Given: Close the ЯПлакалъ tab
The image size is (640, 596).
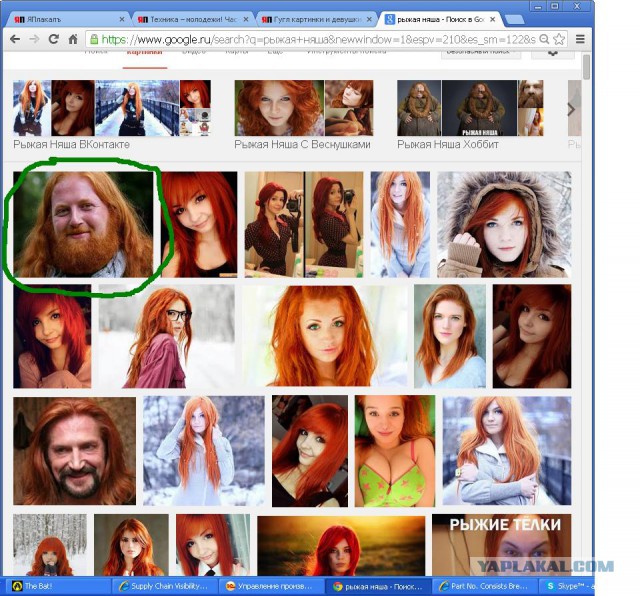Looking at the screenshot, I should 122,19.
